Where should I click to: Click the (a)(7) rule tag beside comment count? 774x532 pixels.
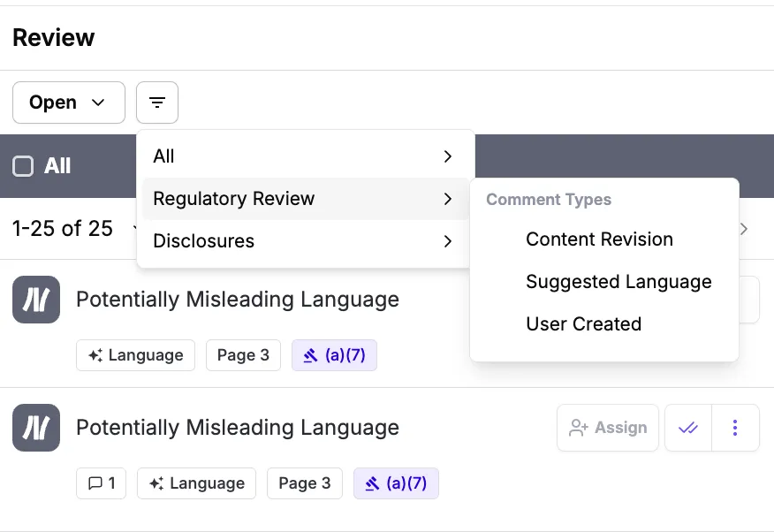point(396,483)
